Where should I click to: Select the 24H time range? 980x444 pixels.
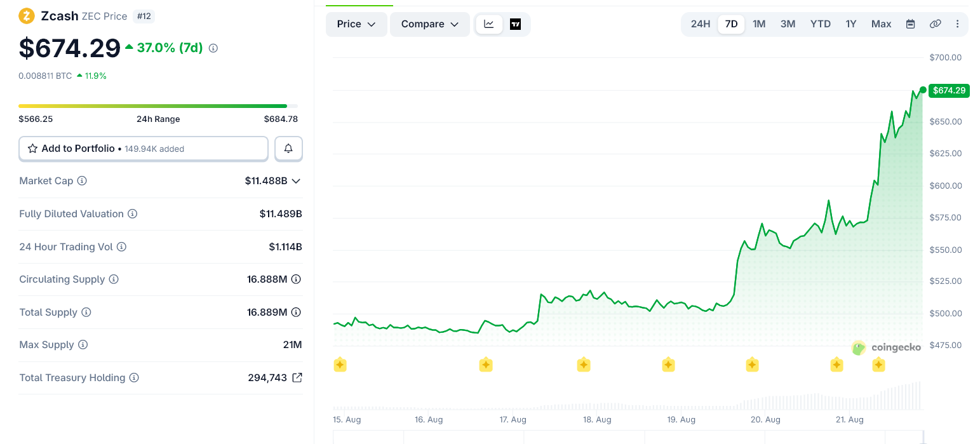701,24
